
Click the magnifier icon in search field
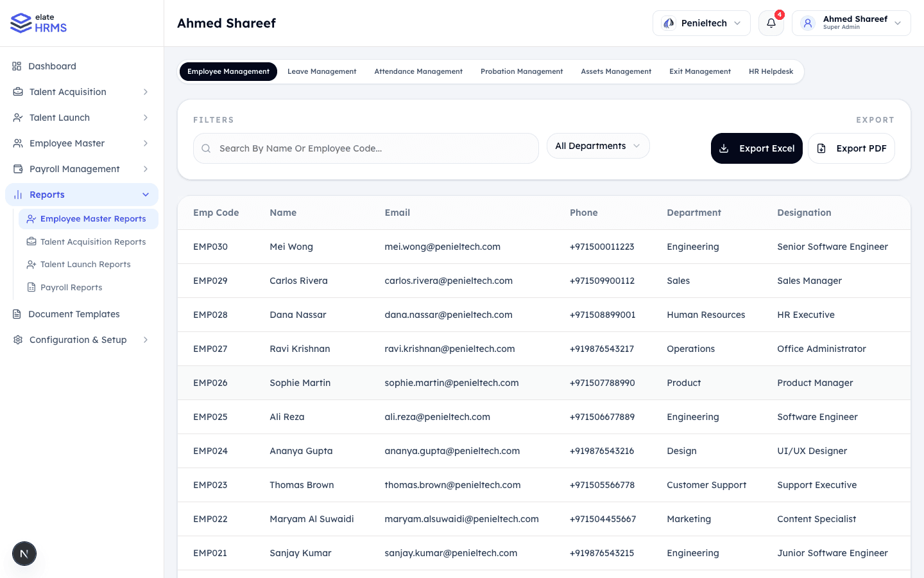tap(206, 148)
